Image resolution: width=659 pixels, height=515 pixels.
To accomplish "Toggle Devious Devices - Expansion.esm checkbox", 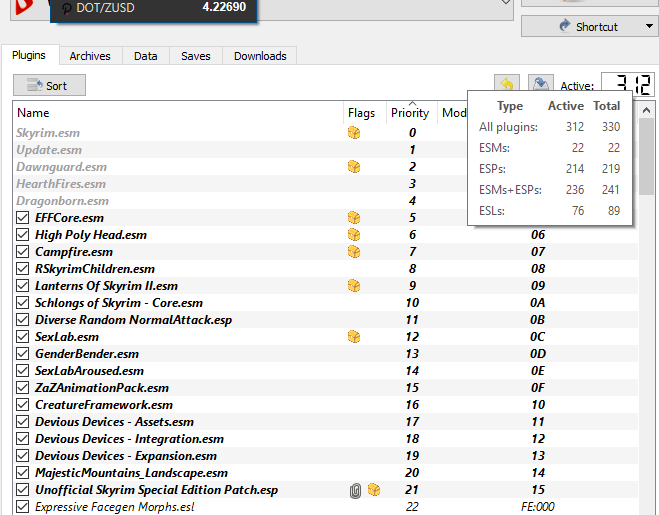I will [23, 456].
